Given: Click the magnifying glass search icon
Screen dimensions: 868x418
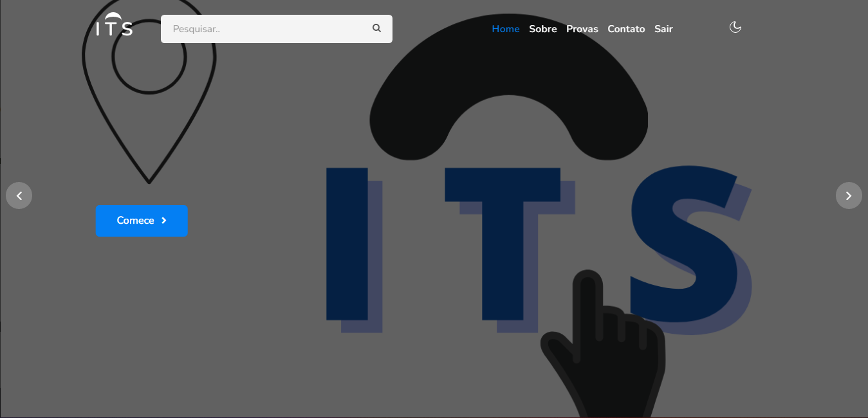Looking at the screenshot, I should point(376,28).
